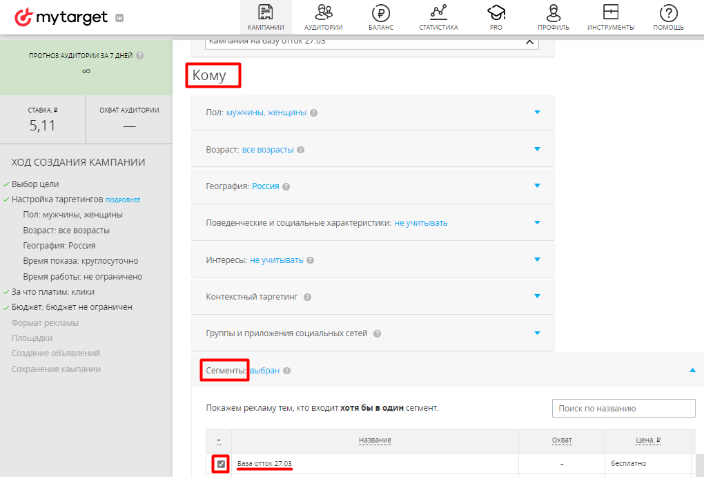
Task: Open the campaign name dropdown field
Action: tap(370, 42)
